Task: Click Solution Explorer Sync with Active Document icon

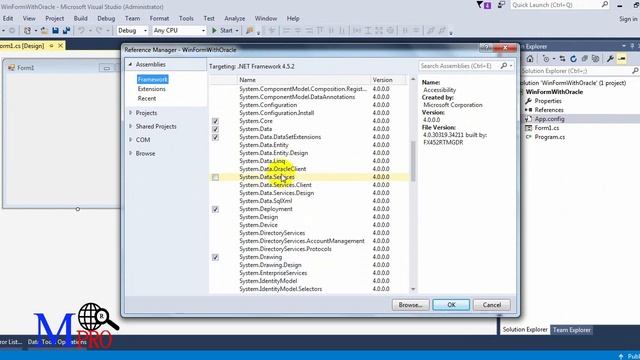Action: click(562, 59)
